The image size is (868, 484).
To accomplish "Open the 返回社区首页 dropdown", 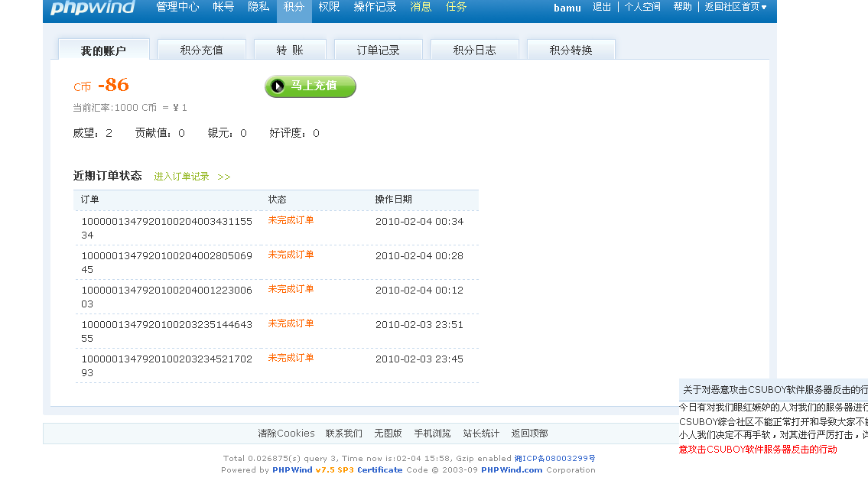I will tap(736, 7).
